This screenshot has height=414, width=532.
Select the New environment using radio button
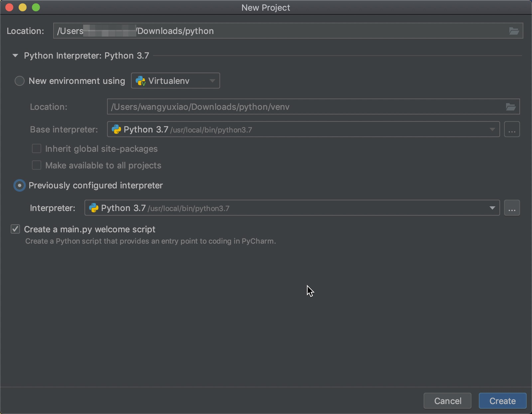(x=19, y=81)
